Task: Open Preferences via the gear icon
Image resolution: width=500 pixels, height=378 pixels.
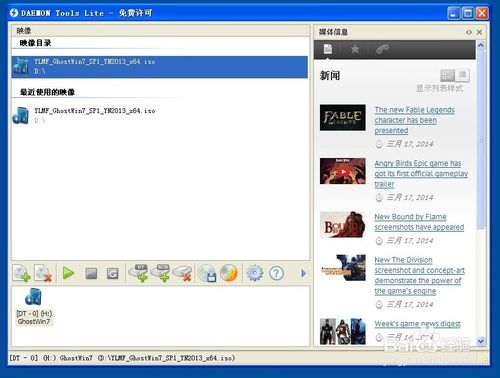Action: coord(255,273)
